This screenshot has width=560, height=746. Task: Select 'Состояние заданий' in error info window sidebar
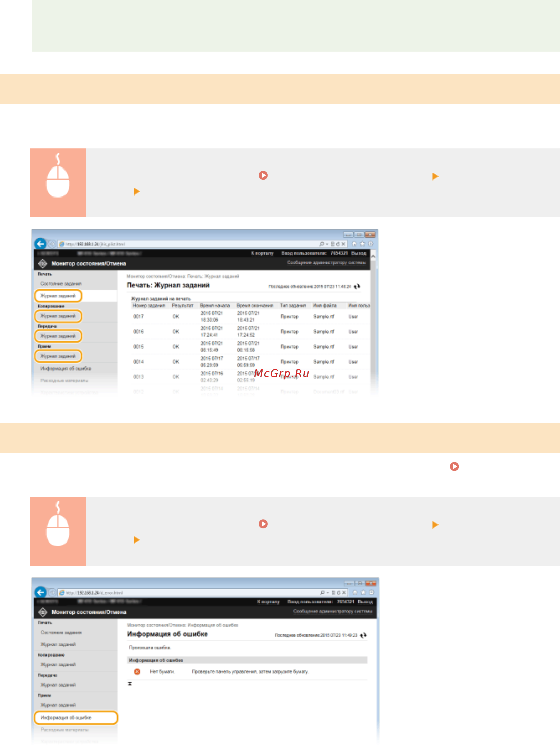[61, 632]
